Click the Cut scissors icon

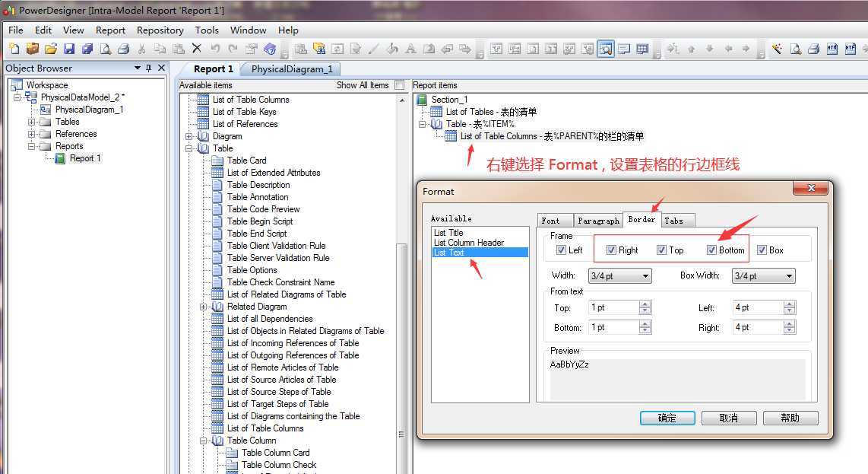pyautogui.click(x=141, y=49)
